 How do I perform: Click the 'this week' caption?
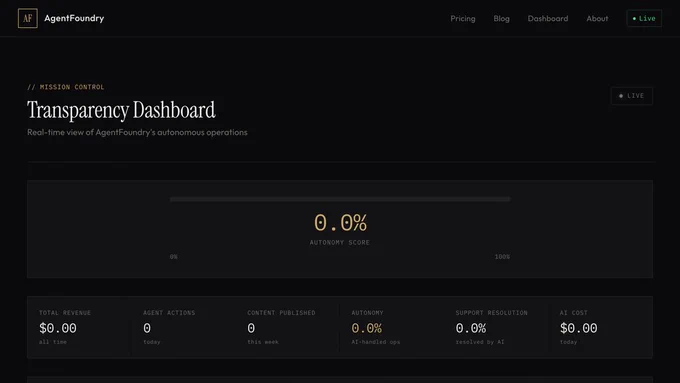pyautogui.click(x=263, y=342)
